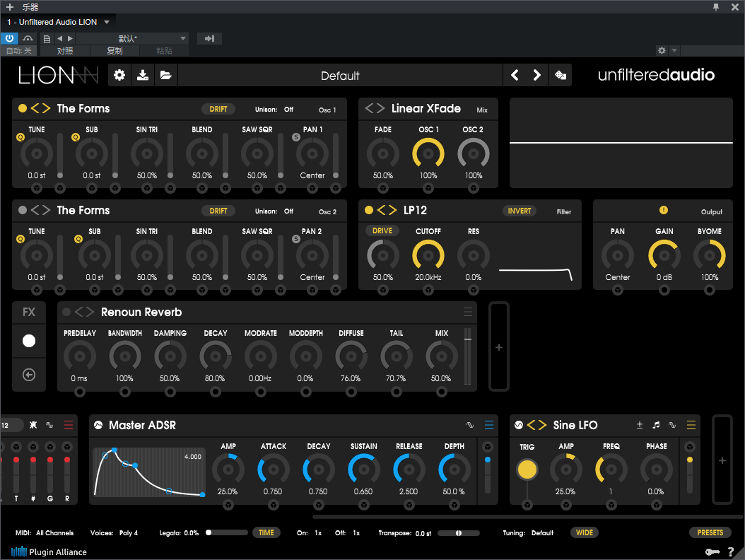Image resolution: width=745 pixels, height=560 pixels.
Task: Toggle plugin power button
Action: coord(9,38)
